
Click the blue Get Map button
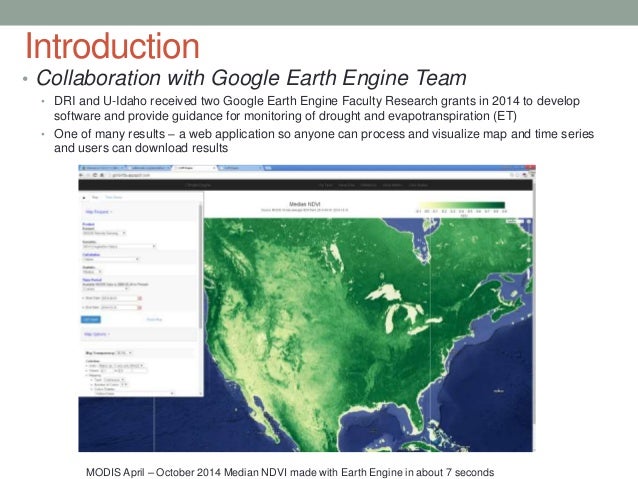91,319
